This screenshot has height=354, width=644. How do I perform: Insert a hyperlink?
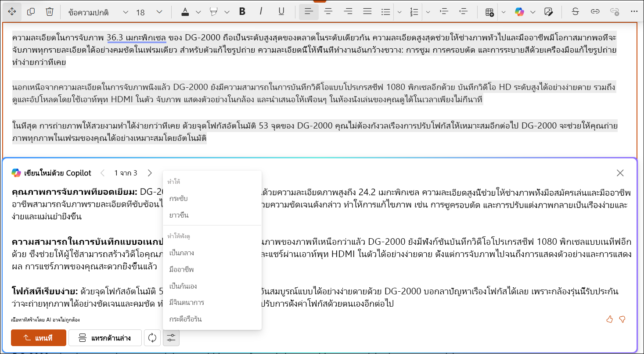(595, 12)
